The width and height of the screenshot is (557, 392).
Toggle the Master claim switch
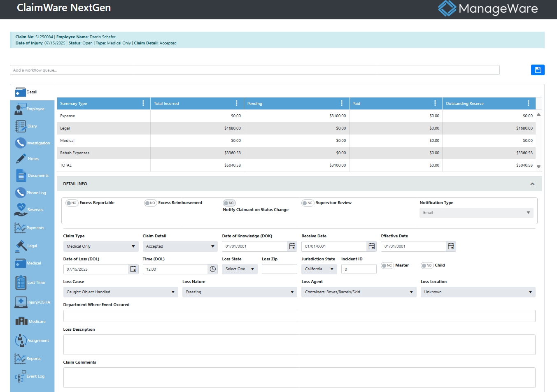click(387, 265)
